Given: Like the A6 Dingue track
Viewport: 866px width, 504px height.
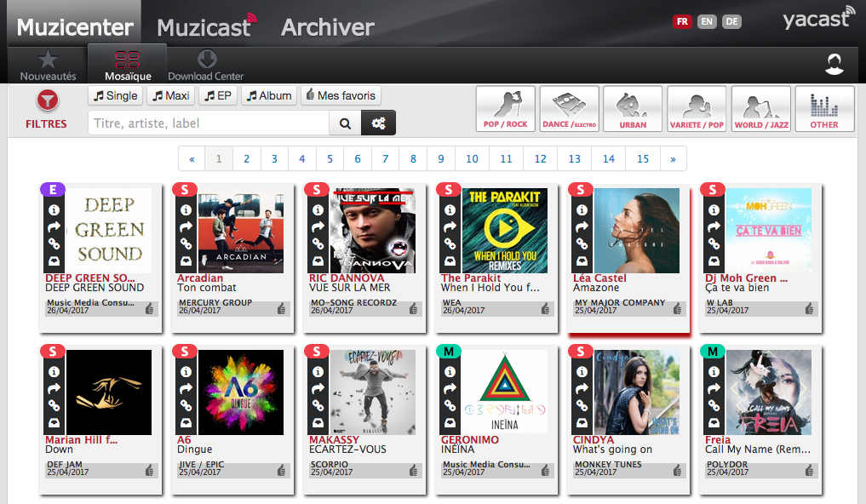Looking at the screenshot, I should pyautogui.click(x=282, y=470).
